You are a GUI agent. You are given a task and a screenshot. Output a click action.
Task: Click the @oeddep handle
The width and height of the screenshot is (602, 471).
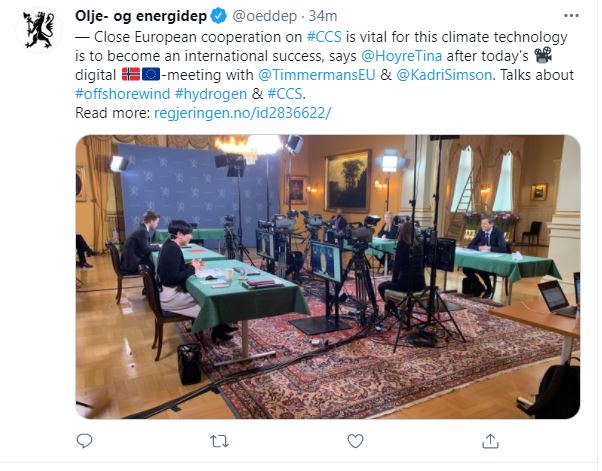[265, 16]
